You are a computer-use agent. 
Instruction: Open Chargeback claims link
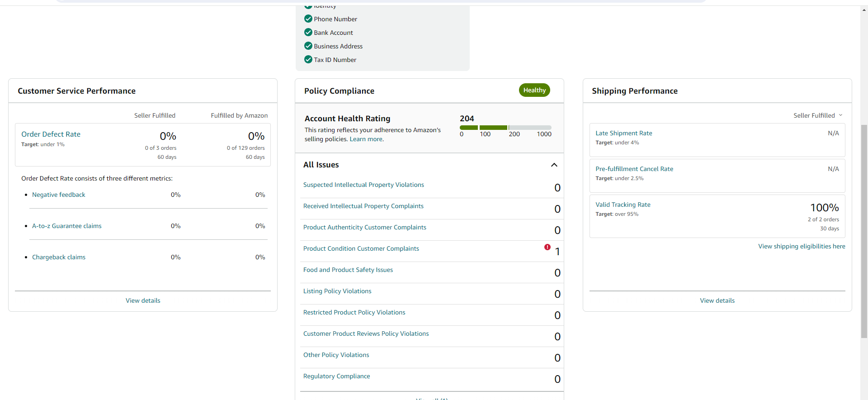59,257
